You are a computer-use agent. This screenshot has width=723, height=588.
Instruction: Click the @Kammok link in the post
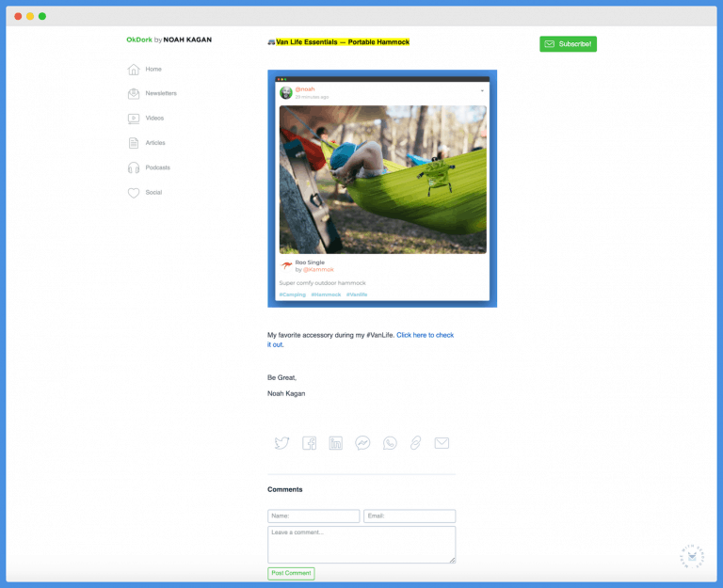tap(318, 270)
